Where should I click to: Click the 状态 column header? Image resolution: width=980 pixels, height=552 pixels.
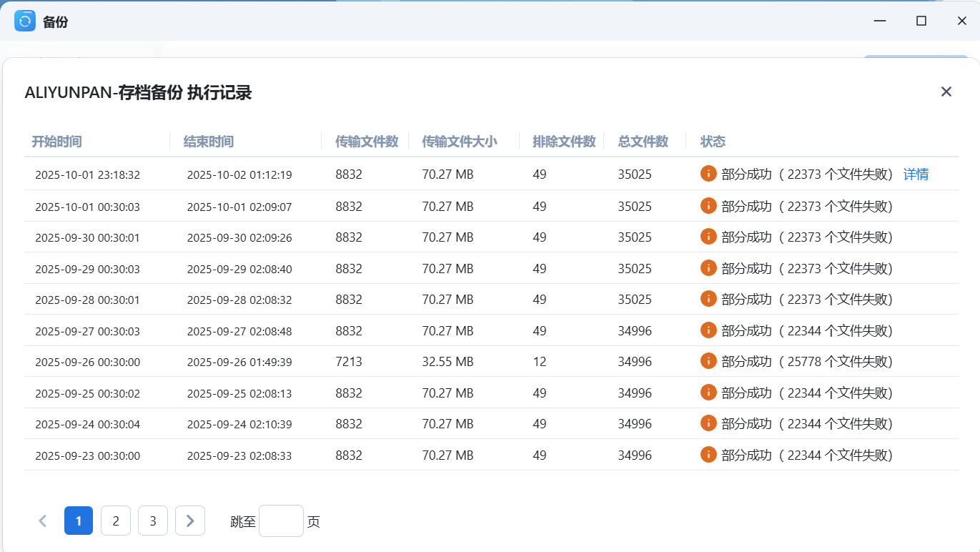(x=713, y=142)
